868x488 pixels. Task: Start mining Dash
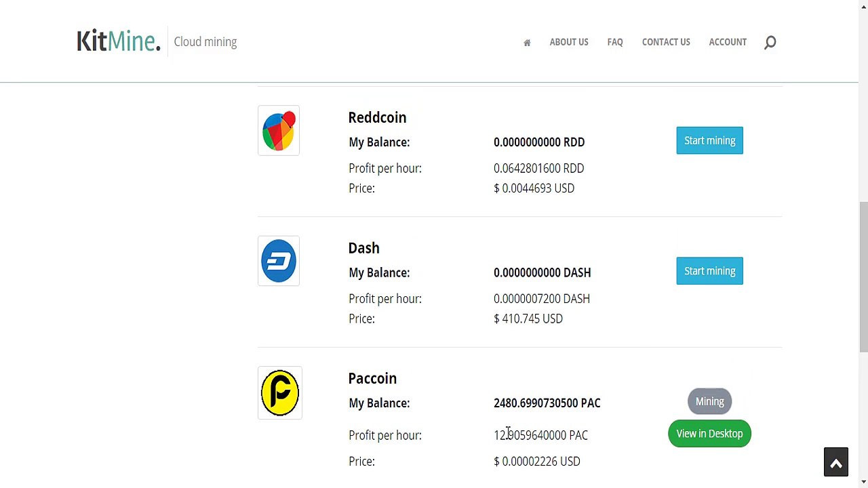709,271
